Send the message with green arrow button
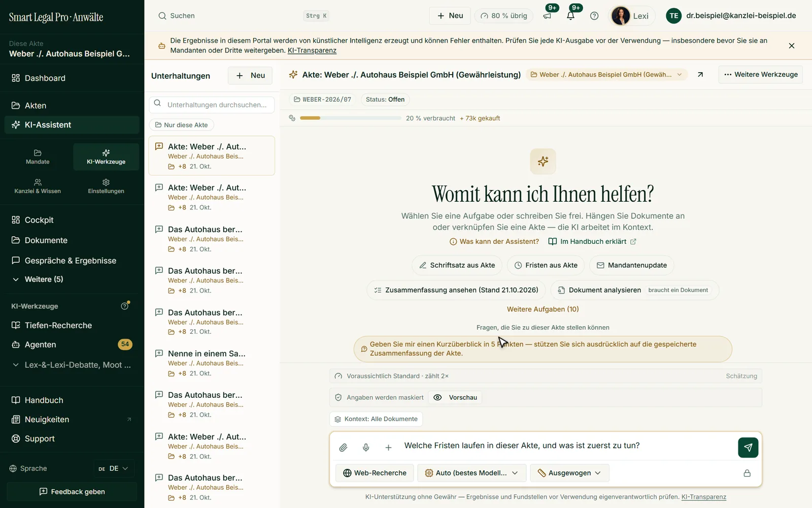 (748, 448)
